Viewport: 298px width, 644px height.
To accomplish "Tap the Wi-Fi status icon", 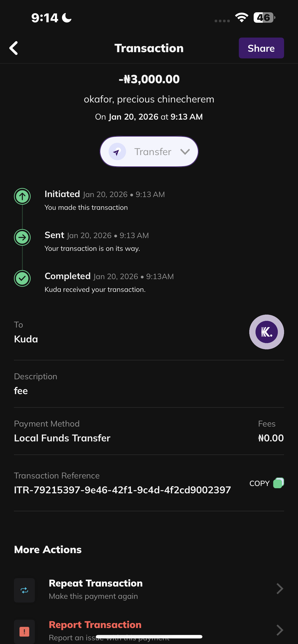I will [x=241, y=17].
